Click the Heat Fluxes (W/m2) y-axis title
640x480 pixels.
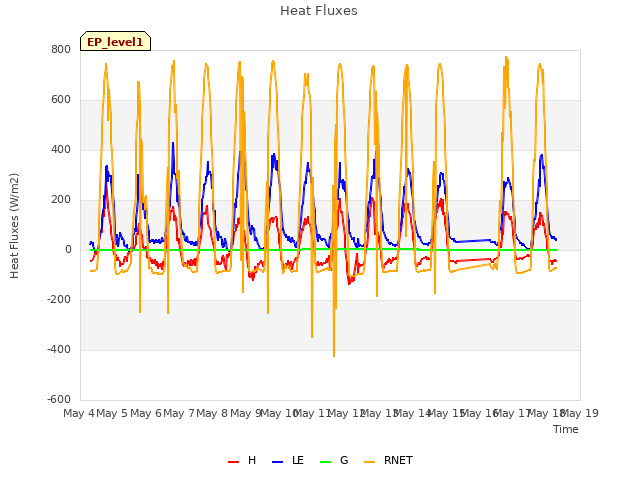pyautogui.click(x=14, y=226)
